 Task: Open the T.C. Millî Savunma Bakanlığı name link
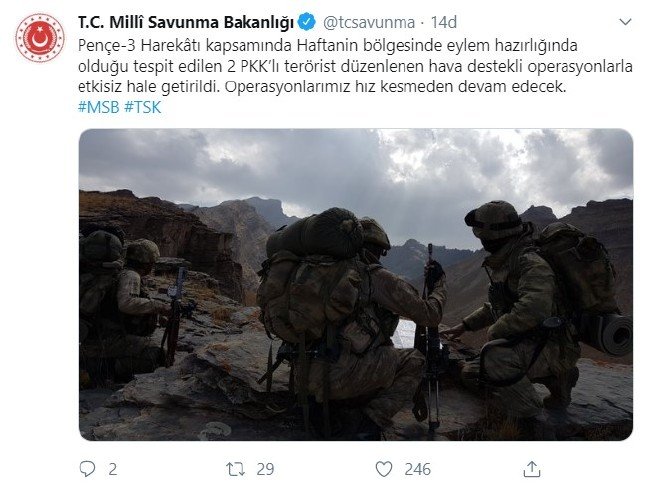(x=186, y=22)
